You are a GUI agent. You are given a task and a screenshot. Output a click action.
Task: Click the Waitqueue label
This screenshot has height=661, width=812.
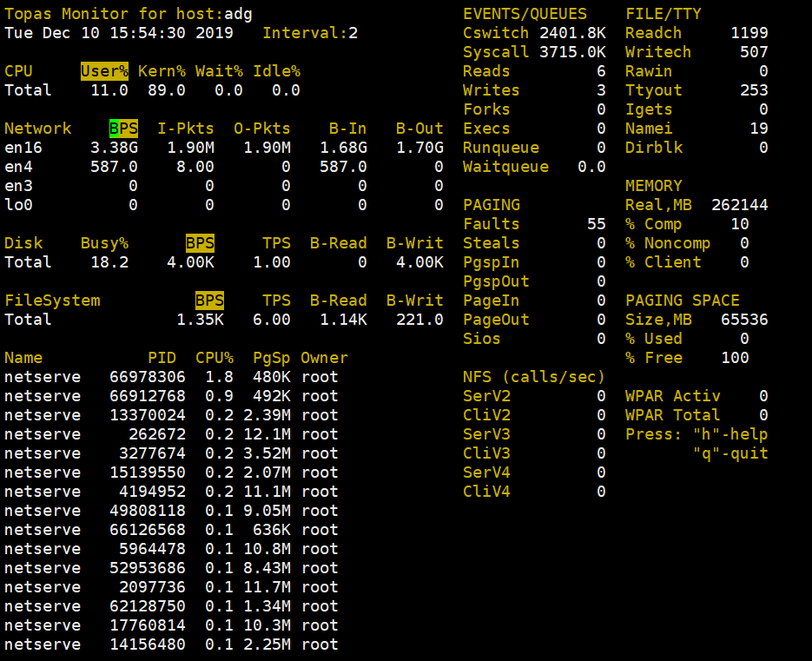(x=505, y=167)
